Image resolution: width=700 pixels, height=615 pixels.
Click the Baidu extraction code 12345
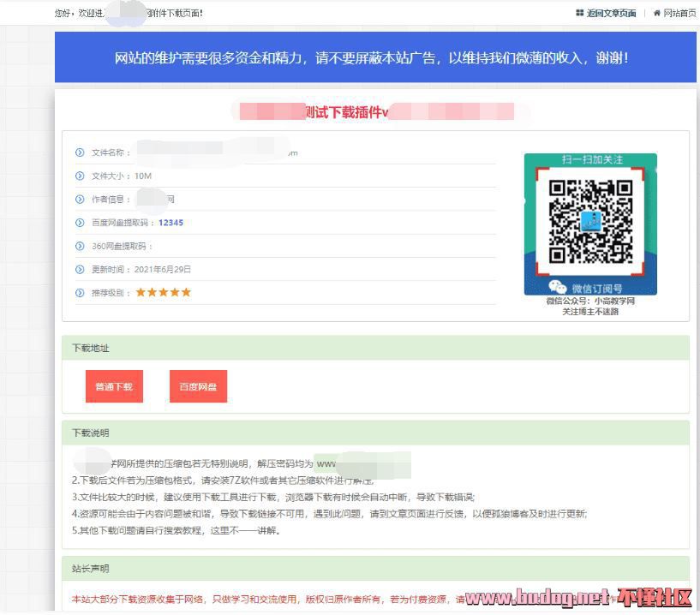coord(171,223)
